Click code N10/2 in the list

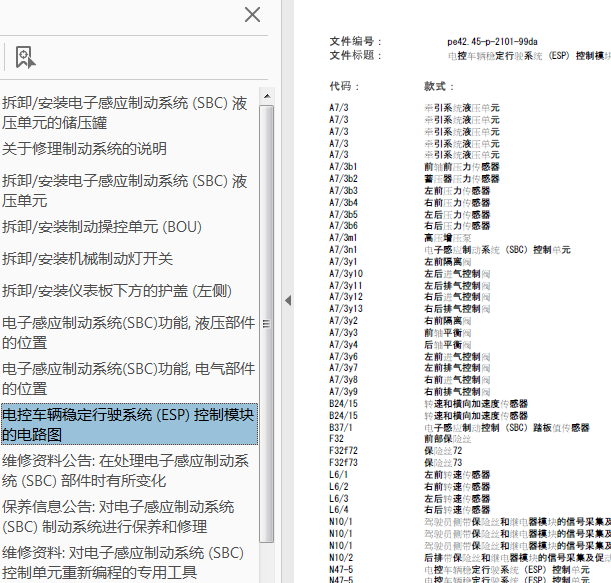(x=341, y=558)
